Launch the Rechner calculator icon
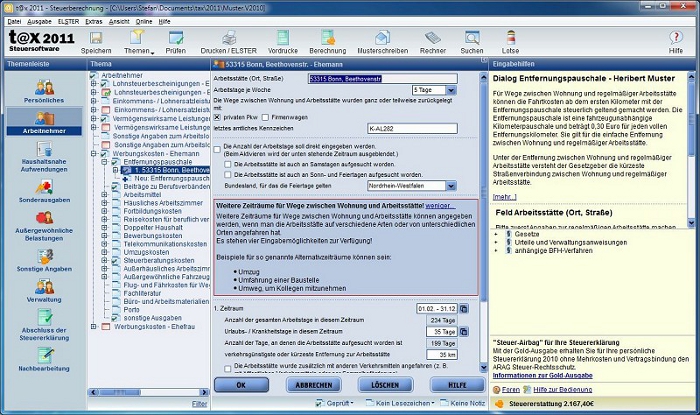The image size is (700, 415). point(433,38)
